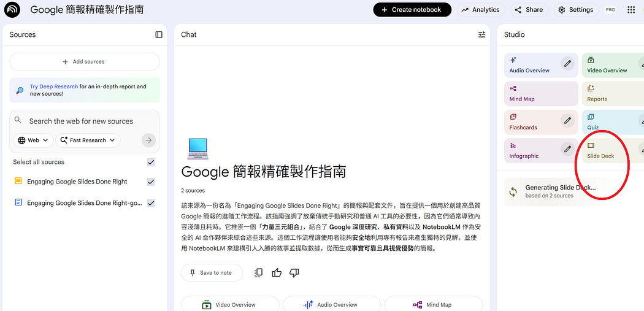Uncheck Engaging Google Slides Done Right-go... source

[x=151, y=203]
